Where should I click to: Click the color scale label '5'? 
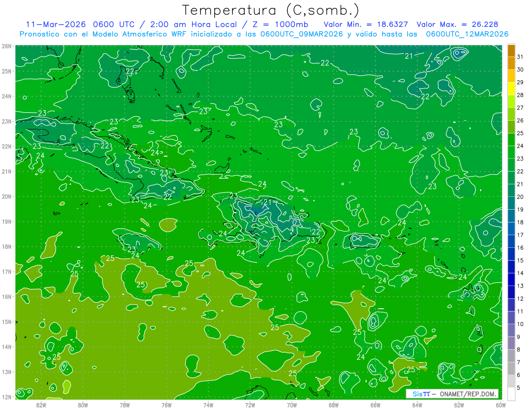coord(519,388)
